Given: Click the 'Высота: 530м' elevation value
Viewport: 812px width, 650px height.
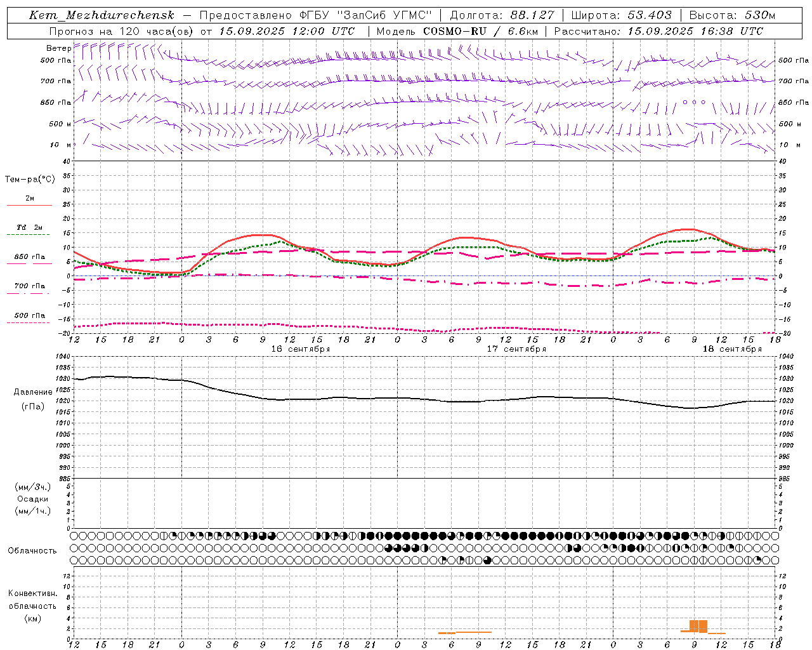Looking at the screenshot, I should pos(732,15).
